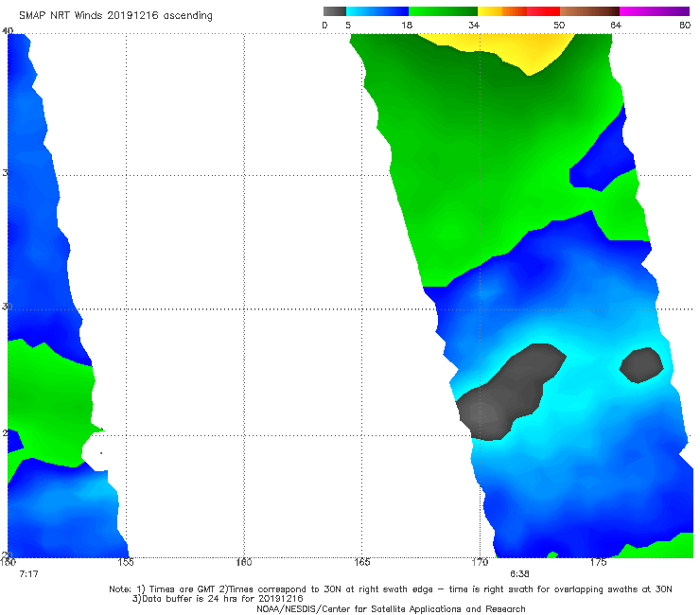Image resolution: width=700 pixels, height=615 pixels.
Task: Select the brown segment of the color bar
Action: tap(589, 11)
